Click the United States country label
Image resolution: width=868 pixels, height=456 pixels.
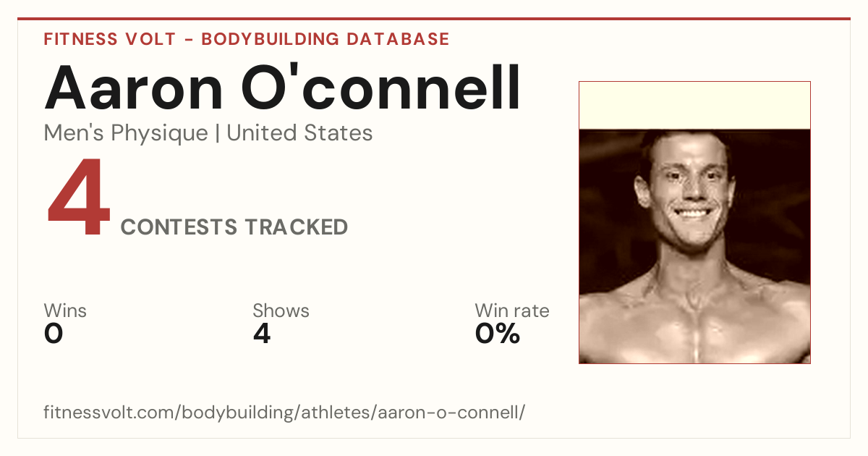point(300,133)
